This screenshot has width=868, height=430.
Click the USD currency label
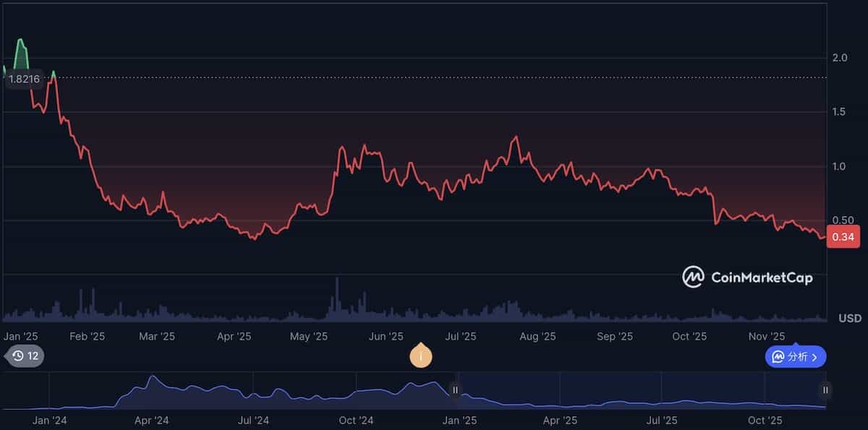[x=850, y=318]
